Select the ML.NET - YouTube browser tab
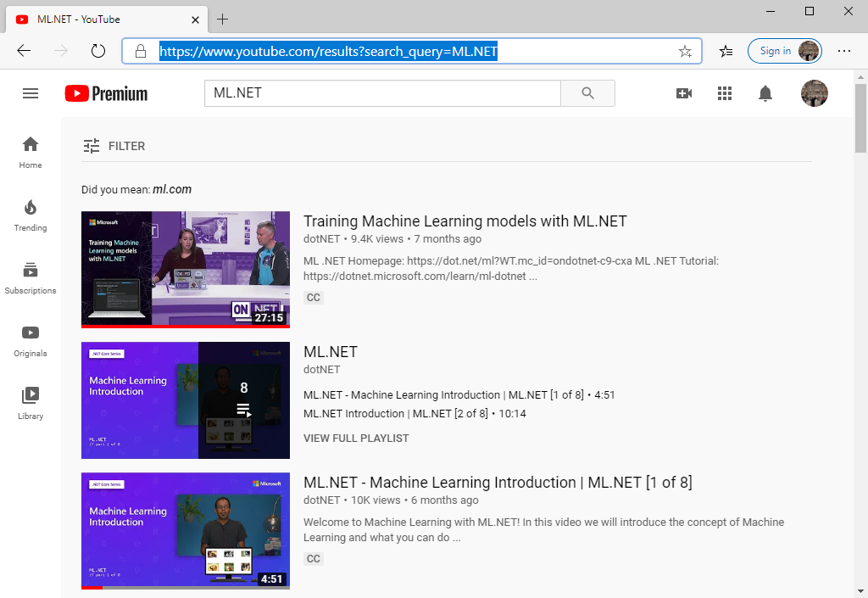 [106, 20]
